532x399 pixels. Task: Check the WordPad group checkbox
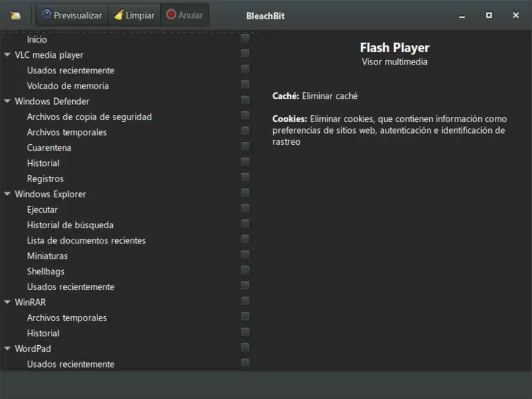coord(245,347)
